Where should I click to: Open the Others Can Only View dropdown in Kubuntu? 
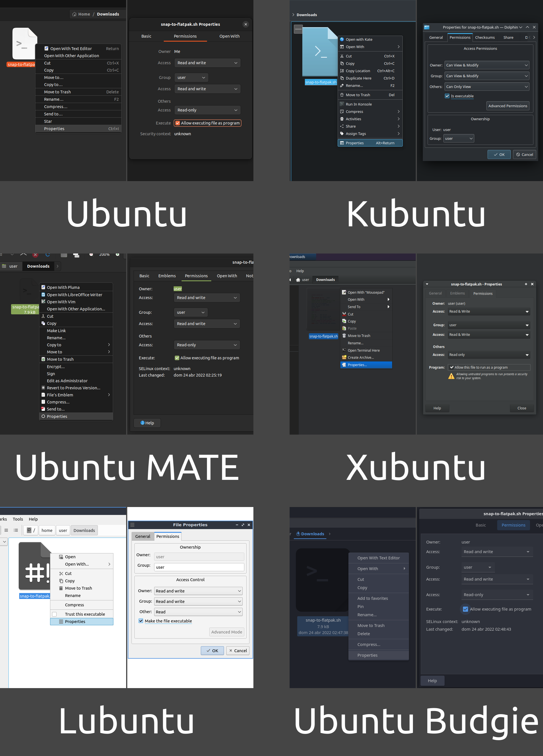tap(487, 87)
